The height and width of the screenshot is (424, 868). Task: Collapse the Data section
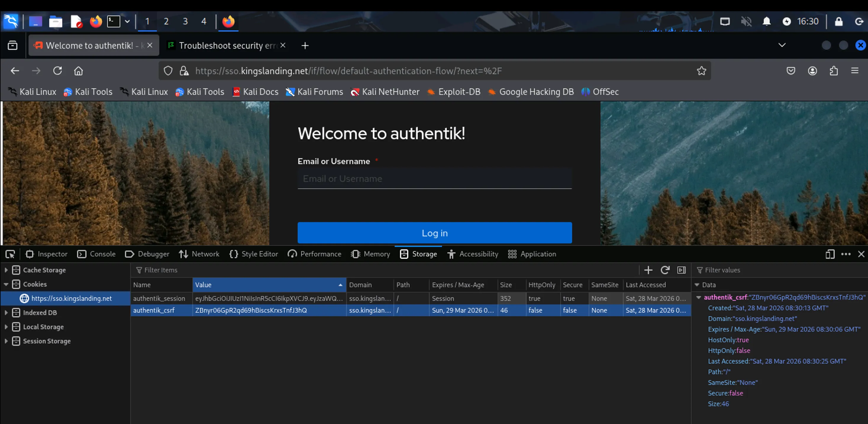(x=697, y=285)
